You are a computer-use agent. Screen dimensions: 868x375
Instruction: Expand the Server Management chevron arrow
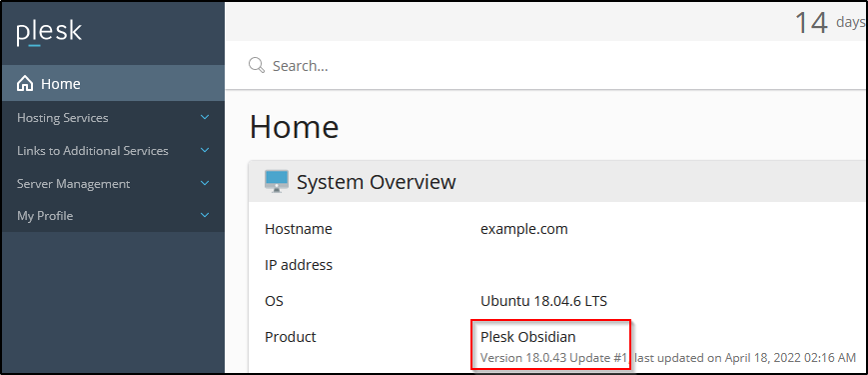pyautogui.click(x=205, y=183)
